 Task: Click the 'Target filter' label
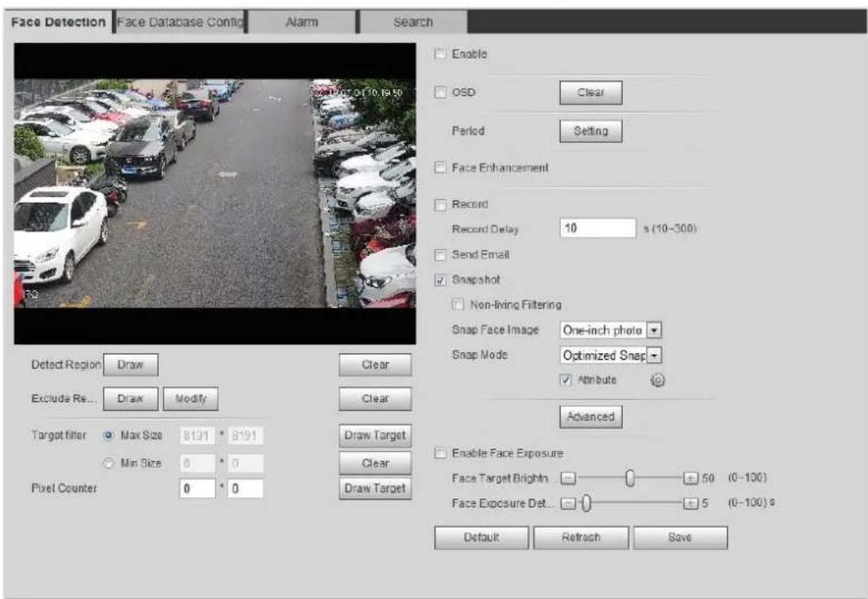[x=59, y=435]
